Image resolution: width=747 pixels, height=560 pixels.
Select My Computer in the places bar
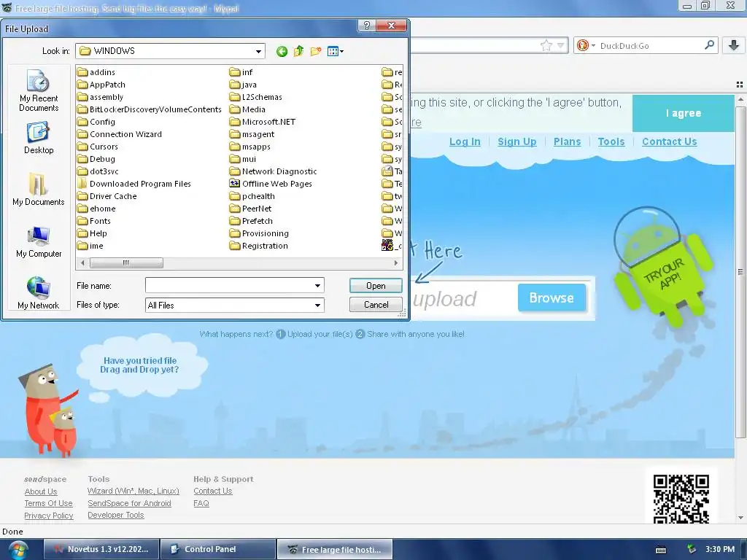[39, 241]
